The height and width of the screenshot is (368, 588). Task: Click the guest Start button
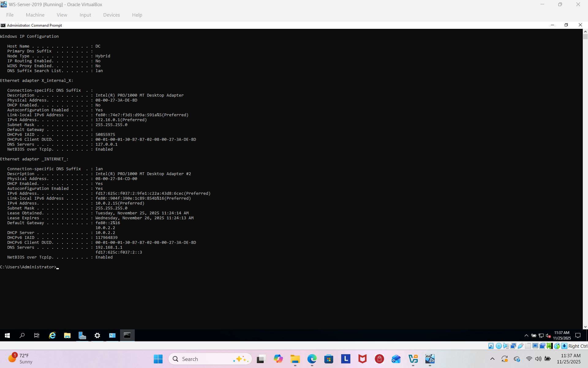7,335
